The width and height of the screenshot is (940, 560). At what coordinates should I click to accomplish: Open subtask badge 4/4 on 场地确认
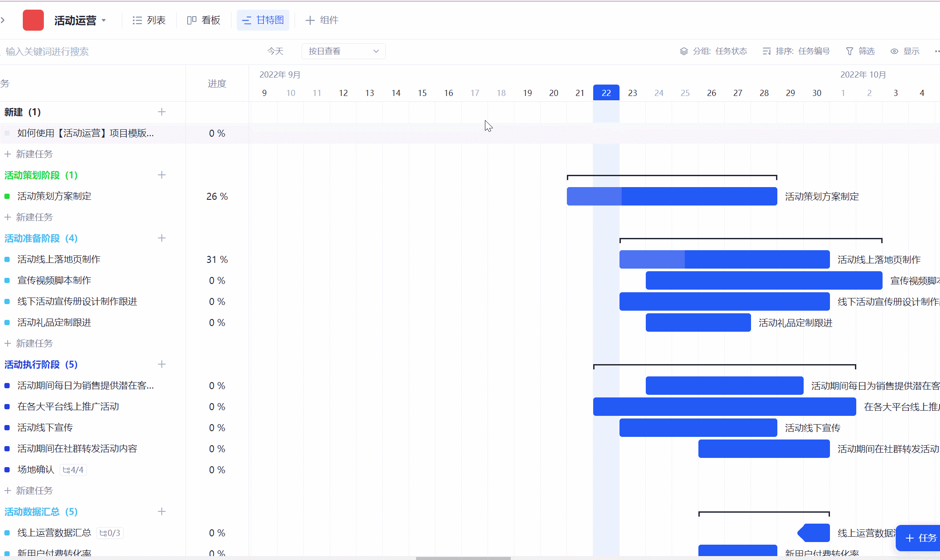point(73,470)
